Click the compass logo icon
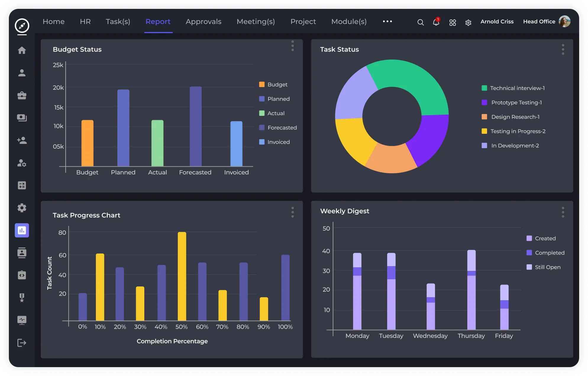This screenshot has width=588, height=376. (x=22, y=26)
